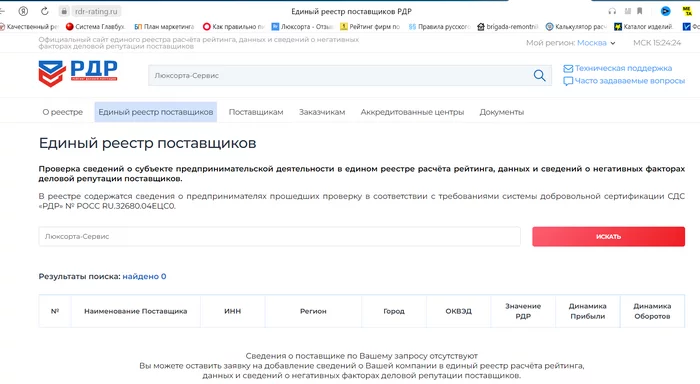Click the red ИСКАТЬ button
700x384 pixels.
click(x=608, y=236)
